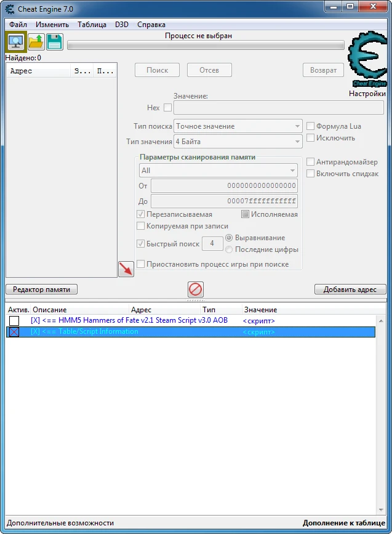Click the Адрес column header in results

38,71
